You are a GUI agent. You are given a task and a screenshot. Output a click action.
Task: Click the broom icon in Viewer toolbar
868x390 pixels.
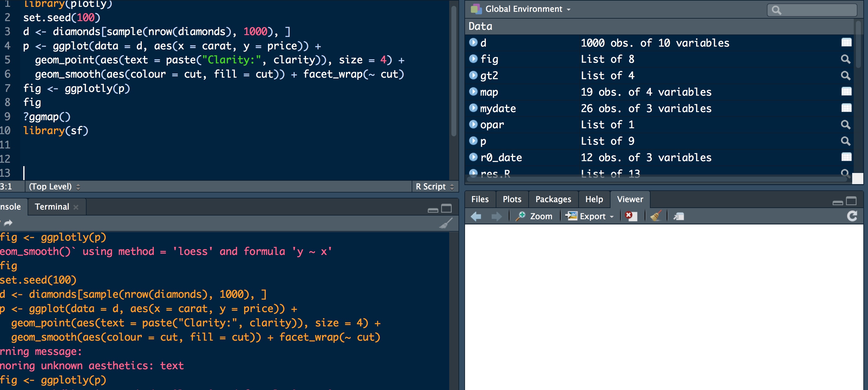click(656, 216)
